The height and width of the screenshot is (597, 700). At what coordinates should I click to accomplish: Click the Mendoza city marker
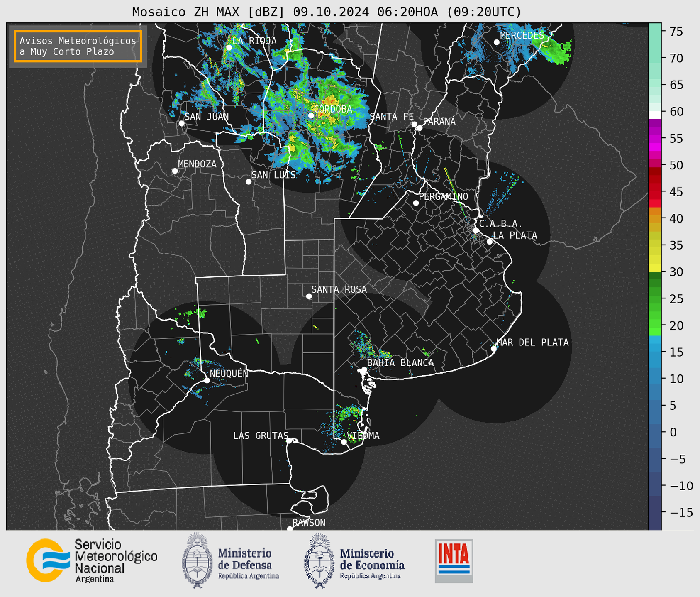click(175, 171)
